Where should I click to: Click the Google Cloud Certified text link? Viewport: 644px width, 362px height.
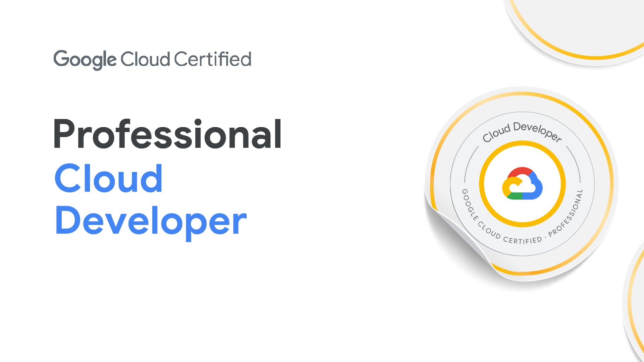(x=152, y=59)
